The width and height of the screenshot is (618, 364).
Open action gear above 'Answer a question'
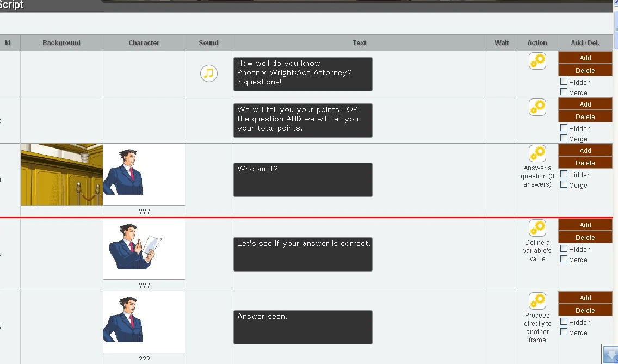pyautogui.click(x=537, y=153)
